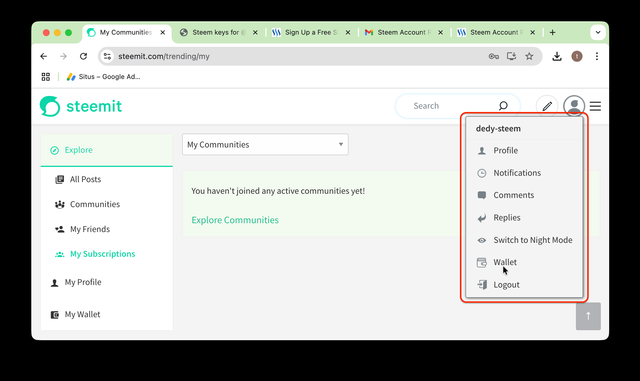
Task: Expand the browser tab search chevron
Action: pyautogui.click(x=598, y=32)
